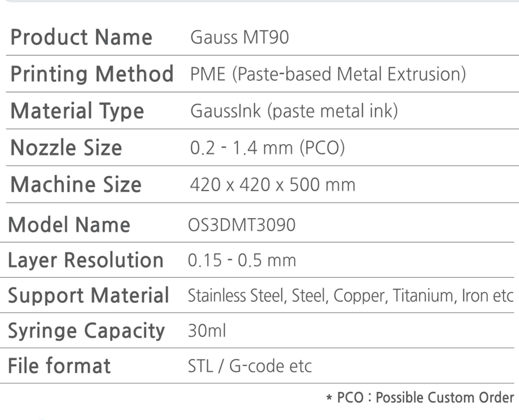The width and height of the screenshot is (519, 420).
Task: Click the Material Type label
Action: [77, 111]
